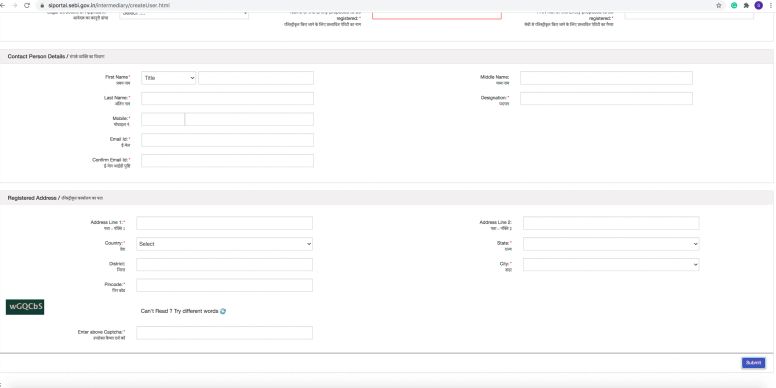This screenshot has height=388, width=776.
Task: Click the "Country:" label
Action: click(115, 243)
